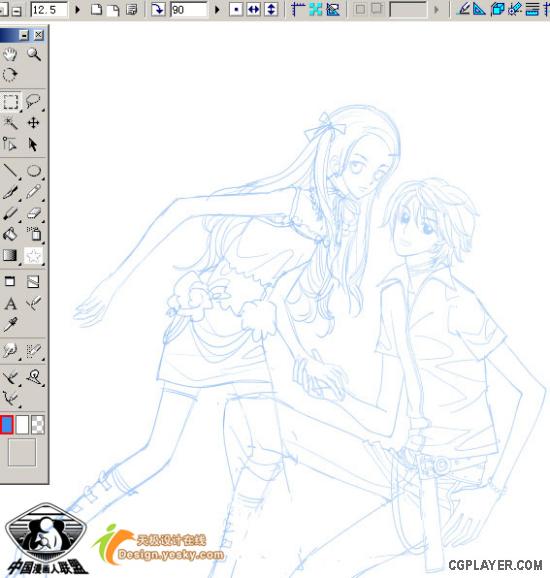Viewport: 550px width, 578px height.
Task: Click the zoom value field showing 12.5
Action: tap(49, 10)
